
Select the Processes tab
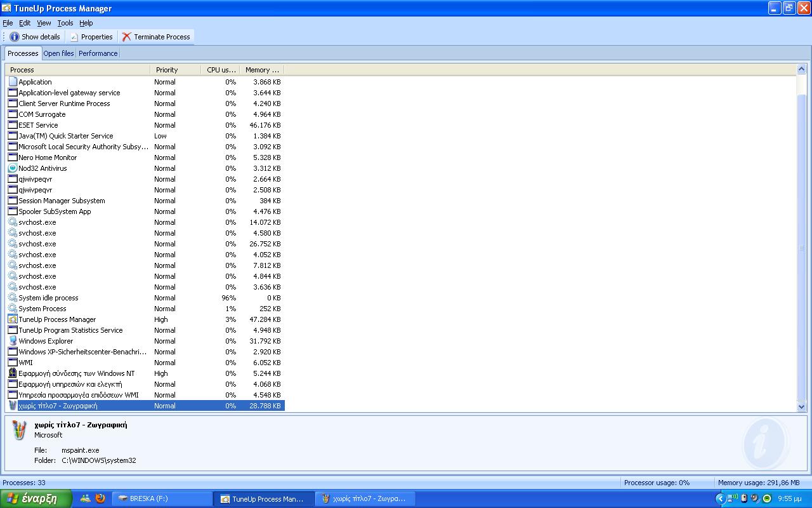23,53
